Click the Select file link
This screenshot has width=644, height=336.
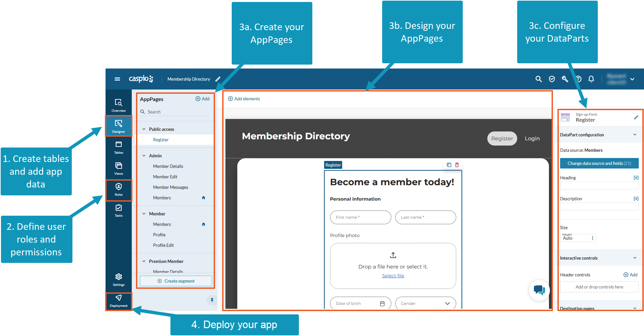393,276
